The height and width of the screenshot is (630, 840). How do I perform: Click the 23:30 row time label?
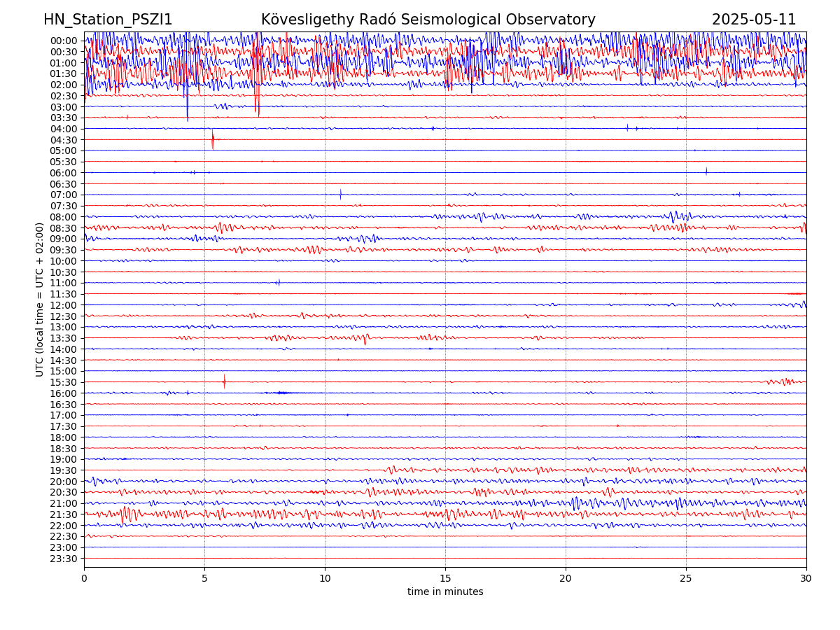[64, 559]
